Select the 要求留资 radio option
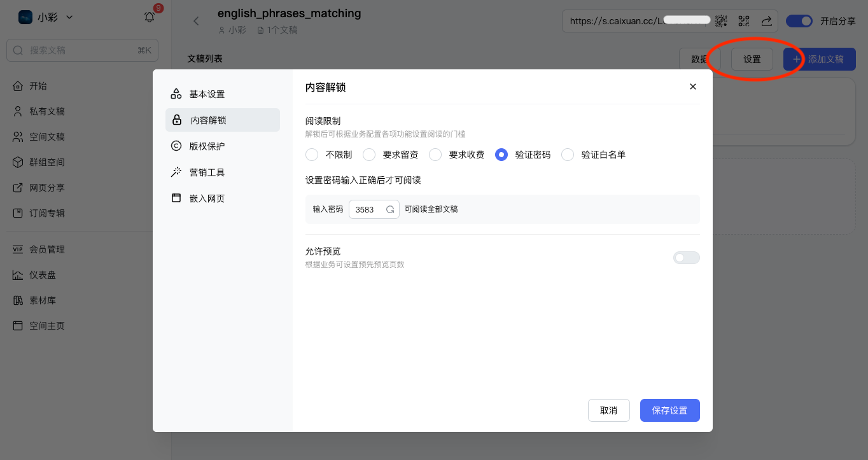This screenshot has width=868, height=460. 369,155
